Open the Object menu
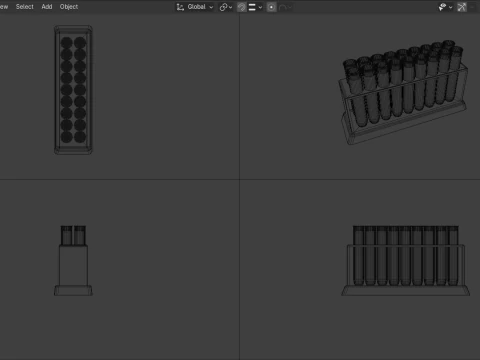This screenshot has width=480, height=360. (69, 7)
